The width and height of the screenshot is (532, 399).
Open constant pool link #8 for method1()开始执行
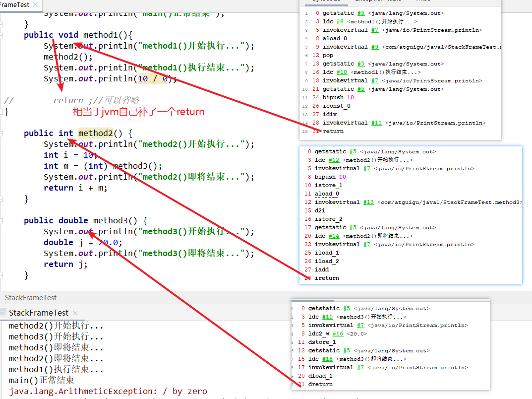(x=340, y=21)
